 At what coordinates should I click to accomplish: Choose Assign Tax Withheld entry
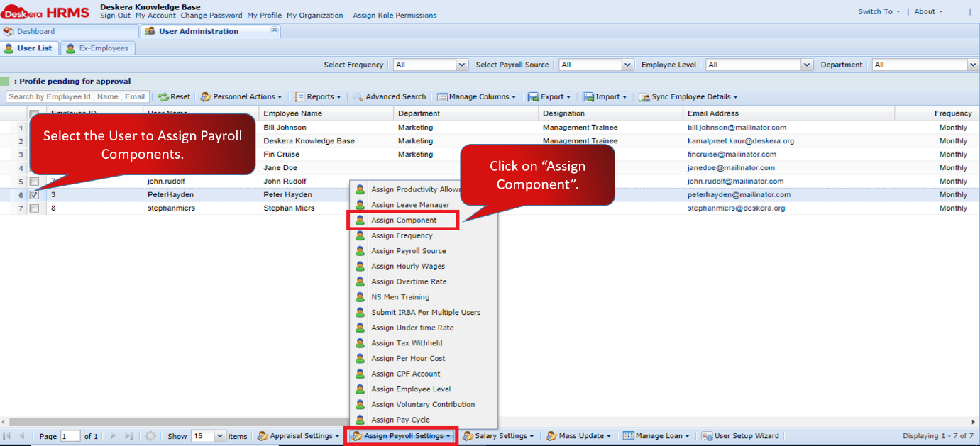tap(424, 343)
